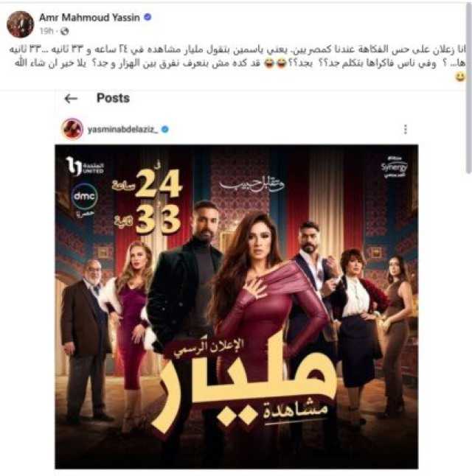Click the smiley emoji ending the post
Screen dimensions: 472x476
(460, 77)
